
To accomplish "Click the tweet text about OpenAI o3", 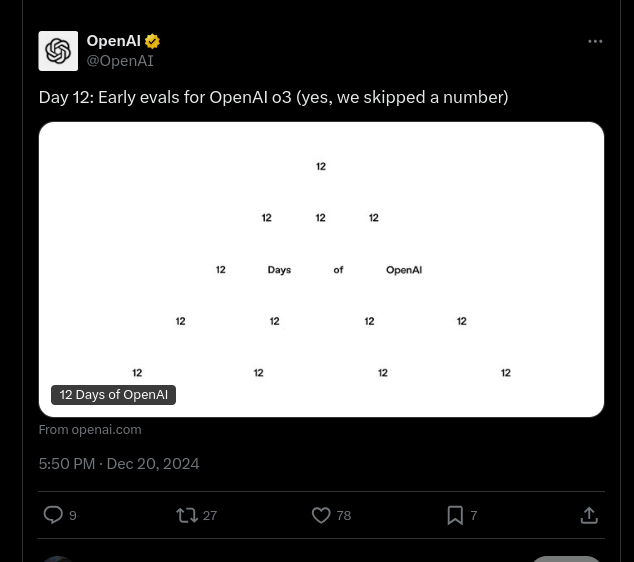I will coord(273,97).
